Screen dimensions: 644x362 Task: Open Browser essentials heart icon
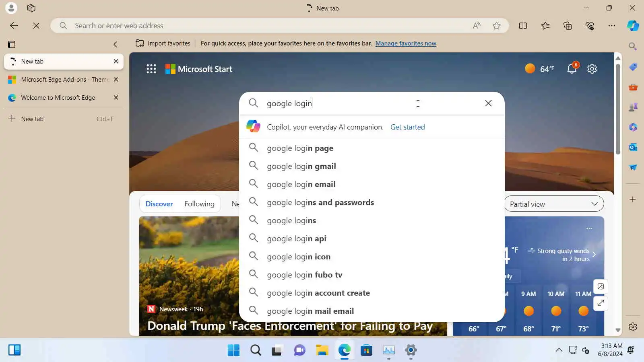590,26
